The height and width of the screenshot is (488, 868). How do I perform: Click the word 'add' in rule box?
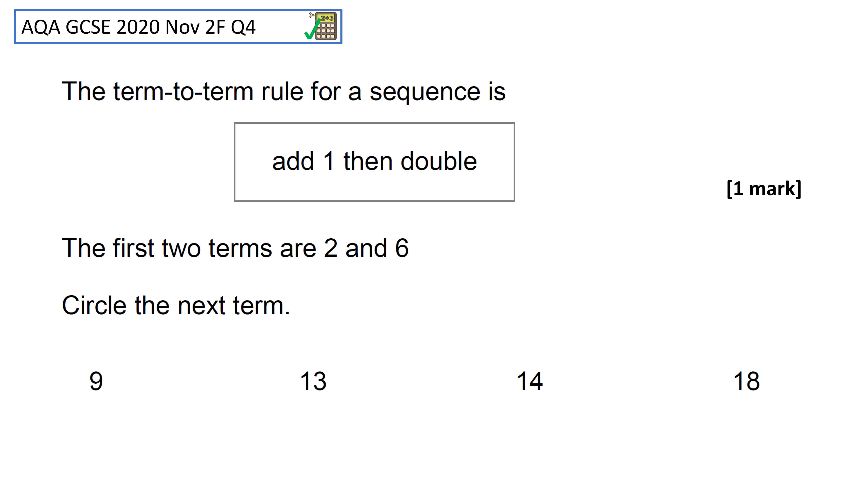[x=293, y=161]
